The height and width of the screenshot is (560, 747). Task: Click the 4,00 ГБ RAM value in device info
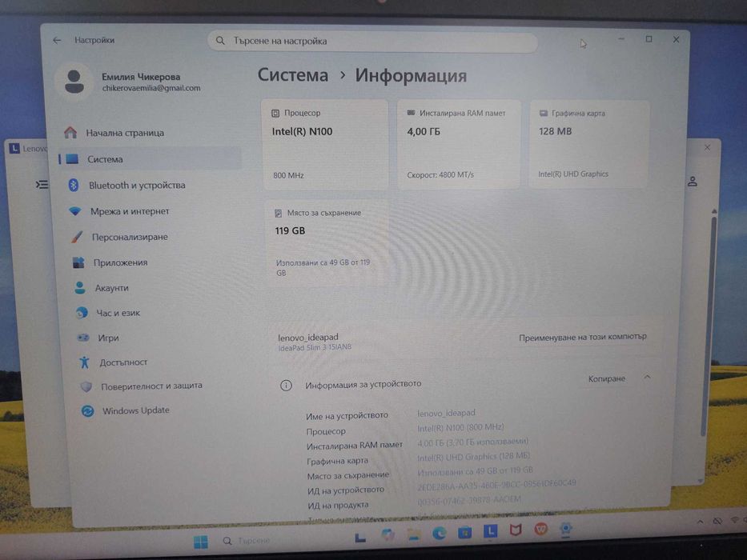pos(473,442)
